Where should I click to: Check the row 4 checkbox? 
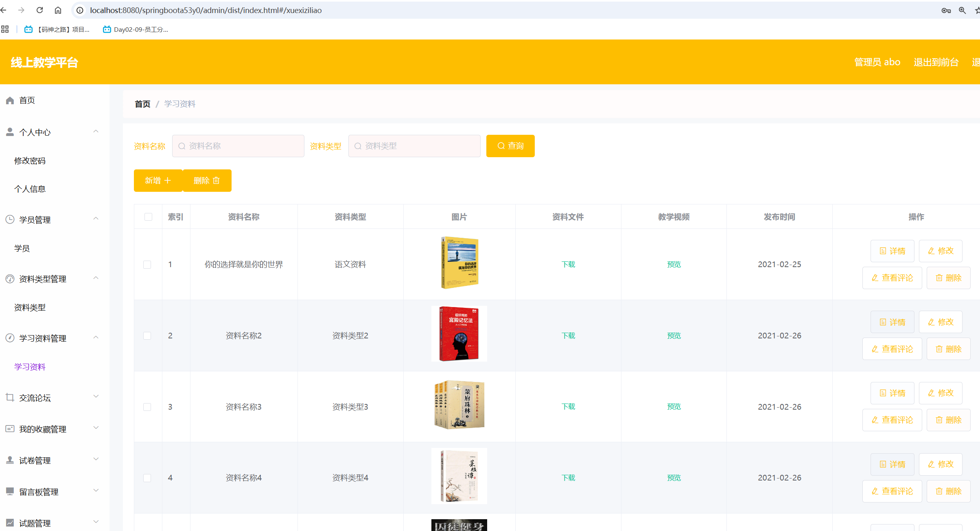[147, 478]
